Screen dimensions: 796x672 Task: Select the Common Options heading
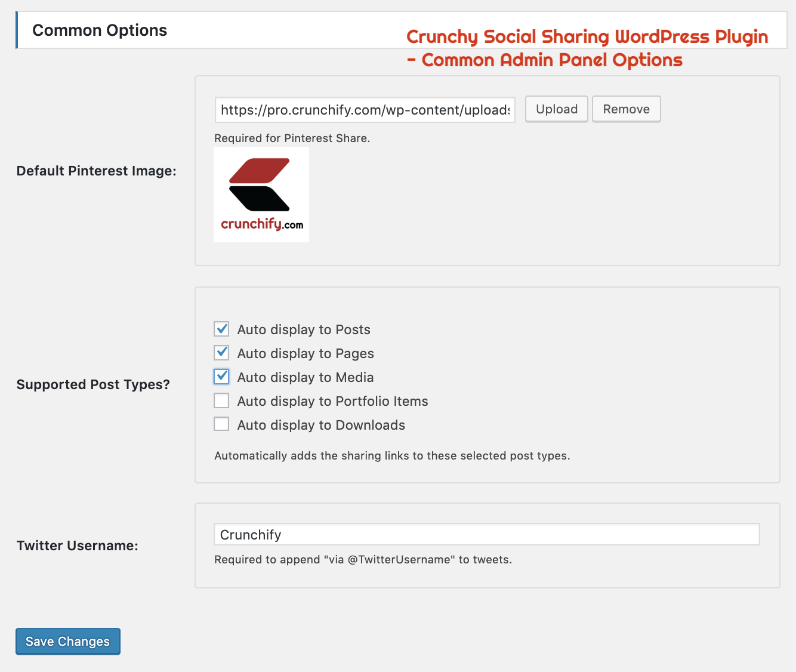click(100, 30)
